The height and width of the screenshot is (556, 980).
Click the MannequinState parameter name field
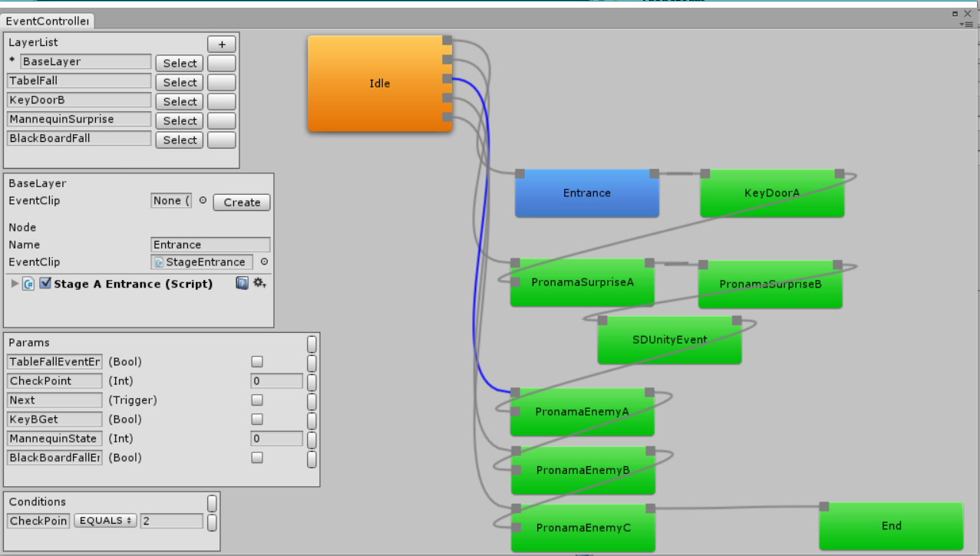(x=54, y=439)
